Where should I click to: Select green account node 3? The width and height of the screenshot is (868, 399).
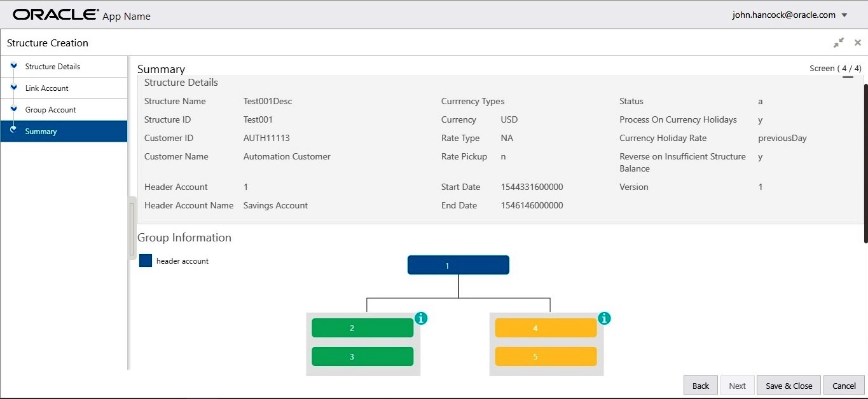pos(362,356)
